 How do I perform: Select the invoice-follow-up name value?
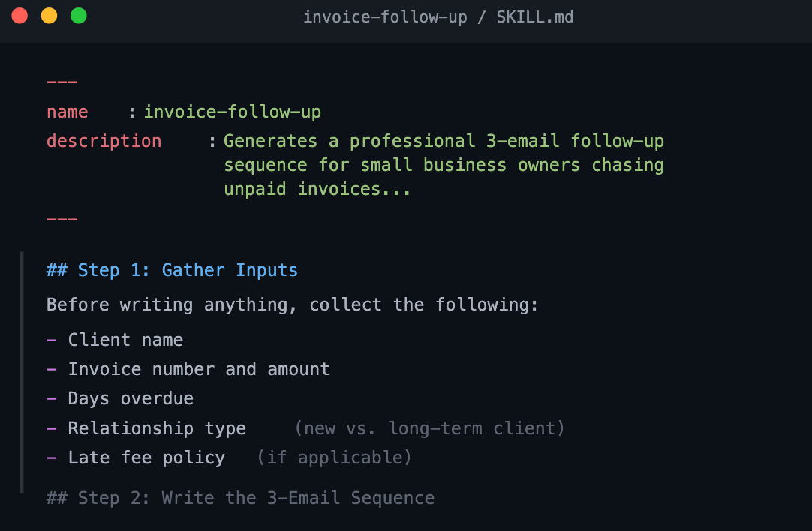click(x=233, y=112)
